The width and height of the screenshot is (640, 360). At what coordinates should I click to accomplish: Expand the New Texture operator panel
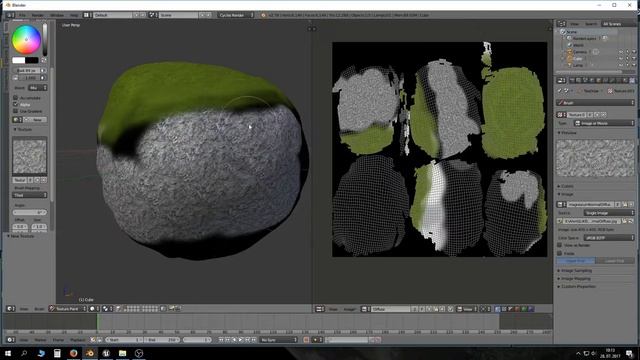[20, 236]
